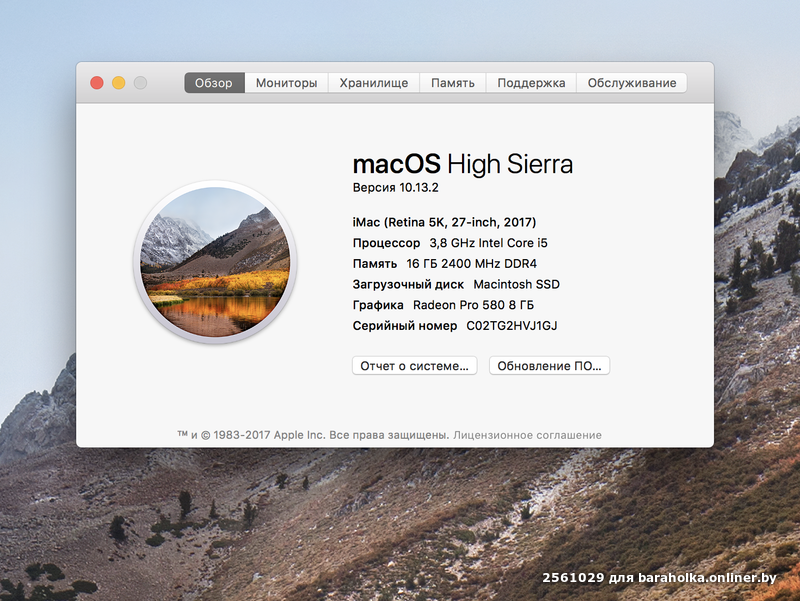Click the 16 ГБ 2400 MHz DDR4 value
This screenshot has width=800, height=601.
click(471, 264)
